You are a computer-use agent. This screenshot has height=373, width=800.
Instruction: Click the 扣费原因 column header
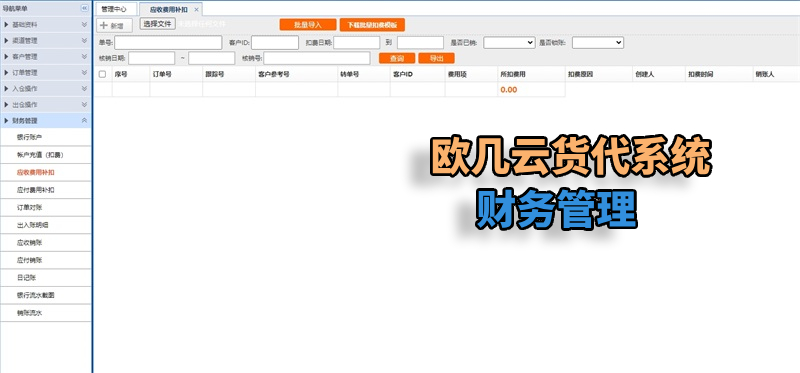click(x=598, y=74)
